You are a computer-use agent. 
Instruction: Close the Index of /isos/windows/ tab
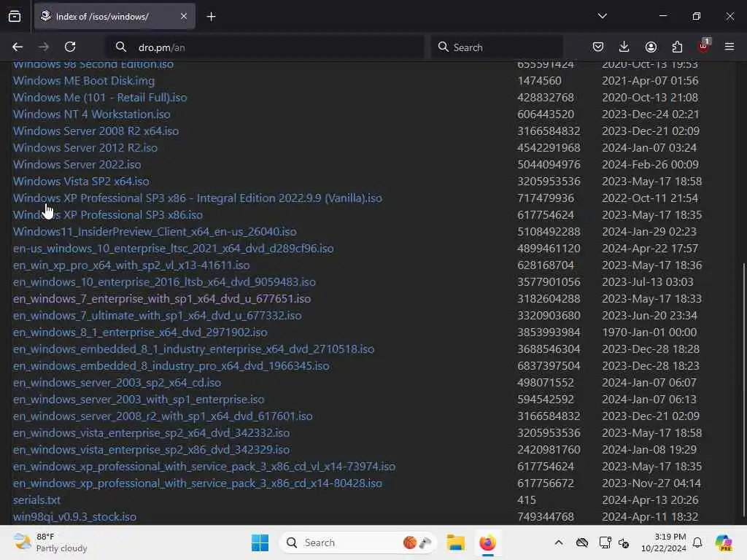[184, 16]
